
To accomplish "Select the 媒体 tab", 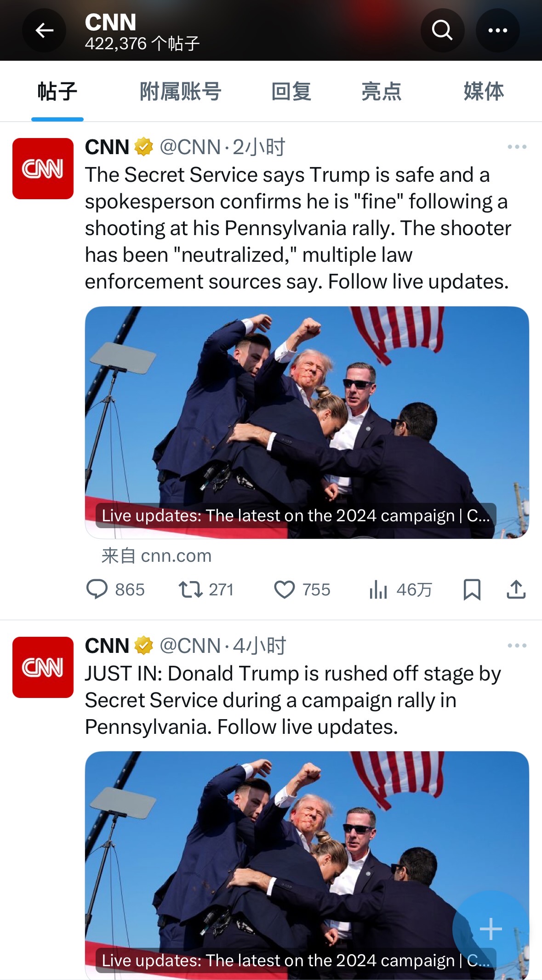I will pos(483,91).
